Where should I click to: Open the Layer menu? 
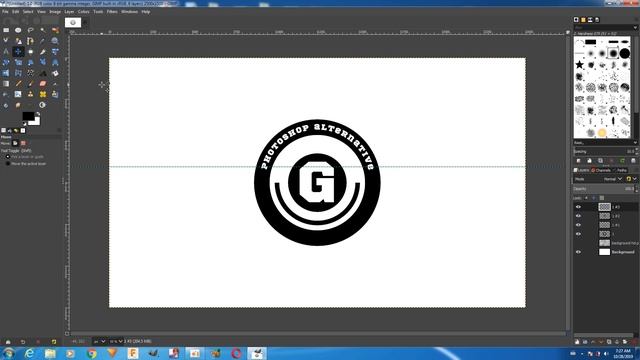pos(69,12)
